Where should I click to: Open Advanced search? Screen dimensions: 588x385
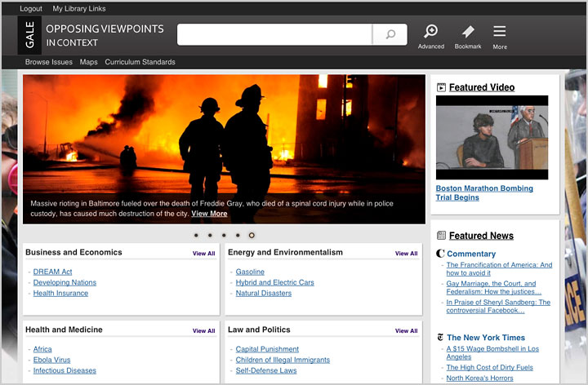tap(431, 37)
